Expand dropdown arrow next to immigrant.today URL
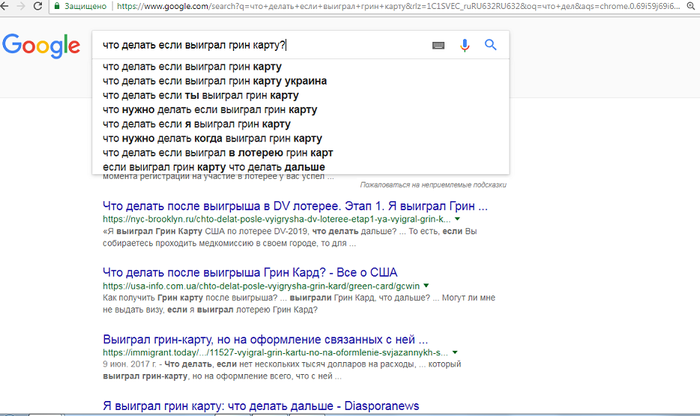The height and width of the screenshot is (416, 700). tap(454, 352)
